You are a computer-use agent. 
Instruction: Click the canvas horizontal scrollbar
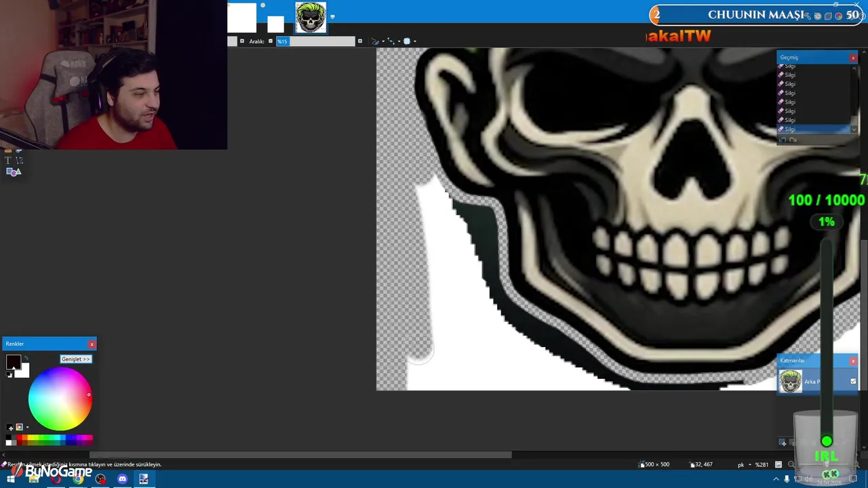pyautogui.click(x=300, y=455)
